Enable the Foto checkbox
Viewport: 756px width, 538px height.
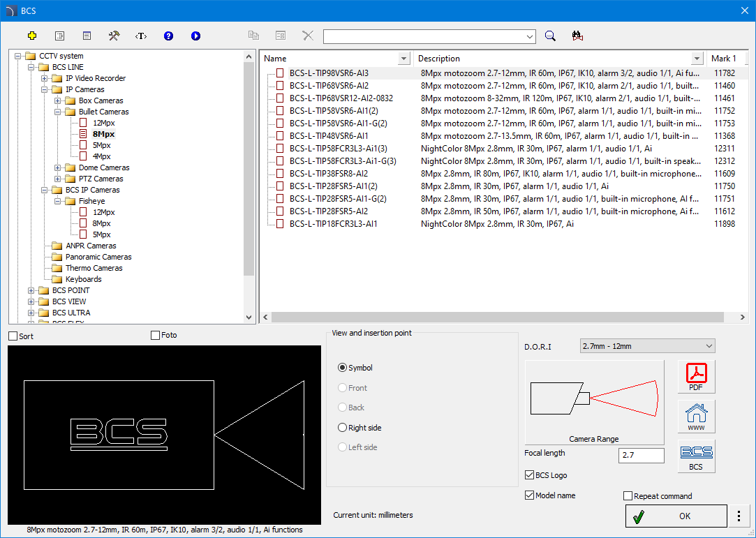coord(155,335)
